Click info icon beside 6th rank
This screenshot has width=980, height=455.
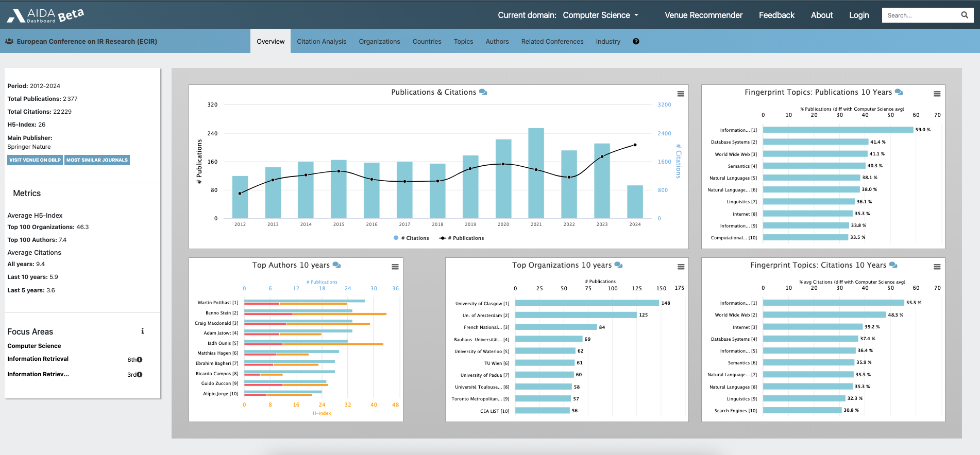[x=140, y=360]
